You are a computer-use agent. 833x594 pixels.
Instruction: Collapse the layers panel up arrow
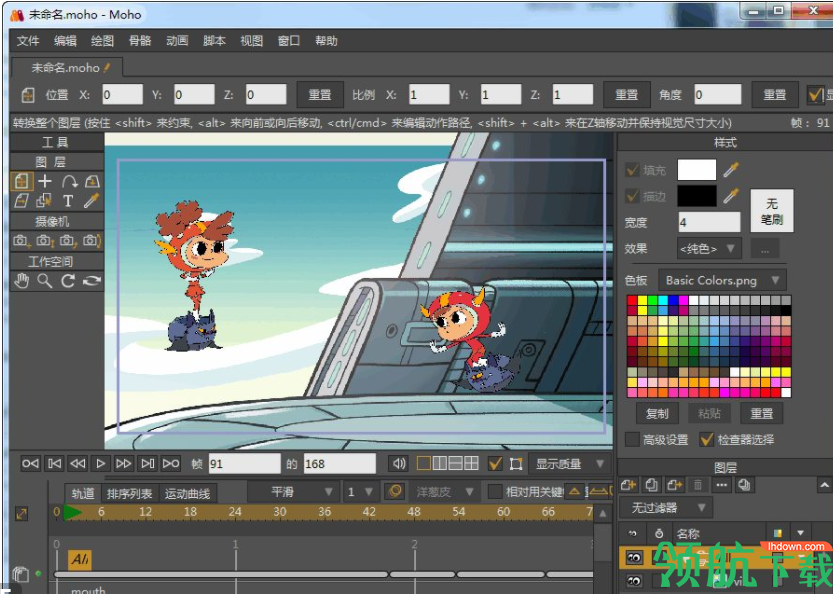tap(824, 485)
